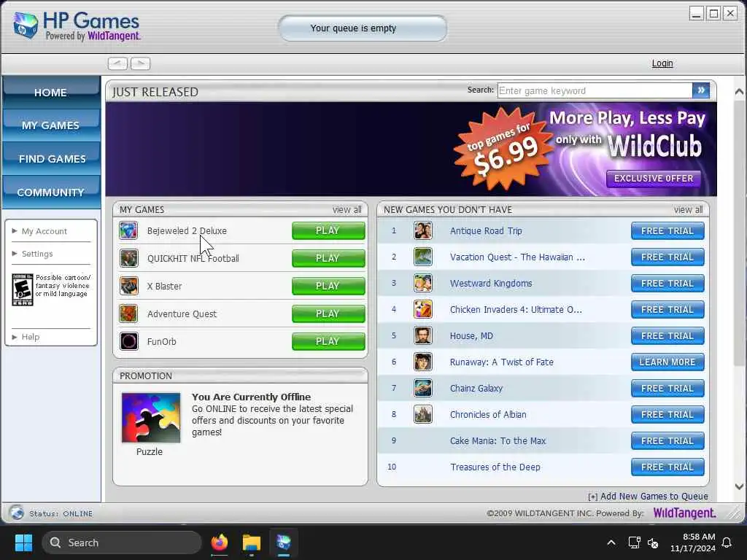Click the FunOrb game icon
Screen dimensions: 747x560
tap(128, 341)
